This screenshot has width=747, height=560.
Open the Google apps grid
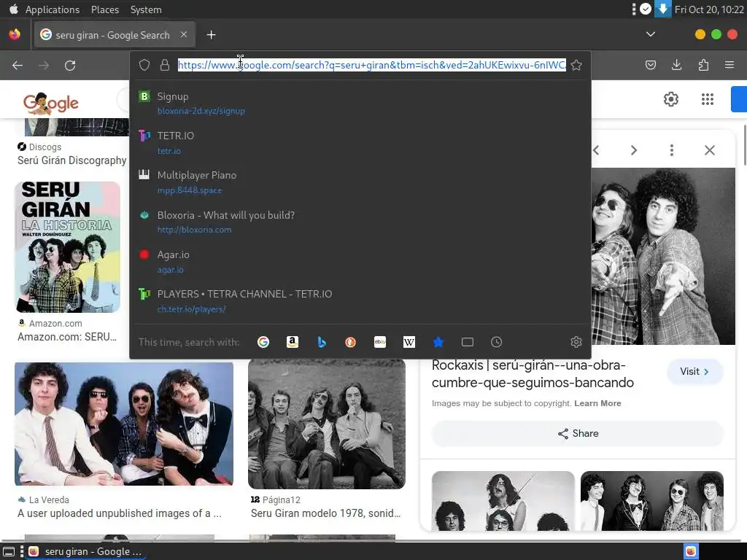tap(708, 99)
